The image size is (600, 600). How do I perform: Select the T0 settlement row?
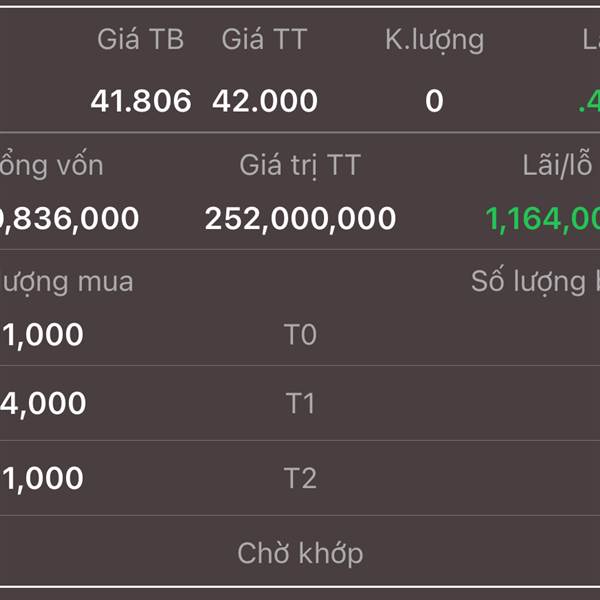click(x=300, y=335)
